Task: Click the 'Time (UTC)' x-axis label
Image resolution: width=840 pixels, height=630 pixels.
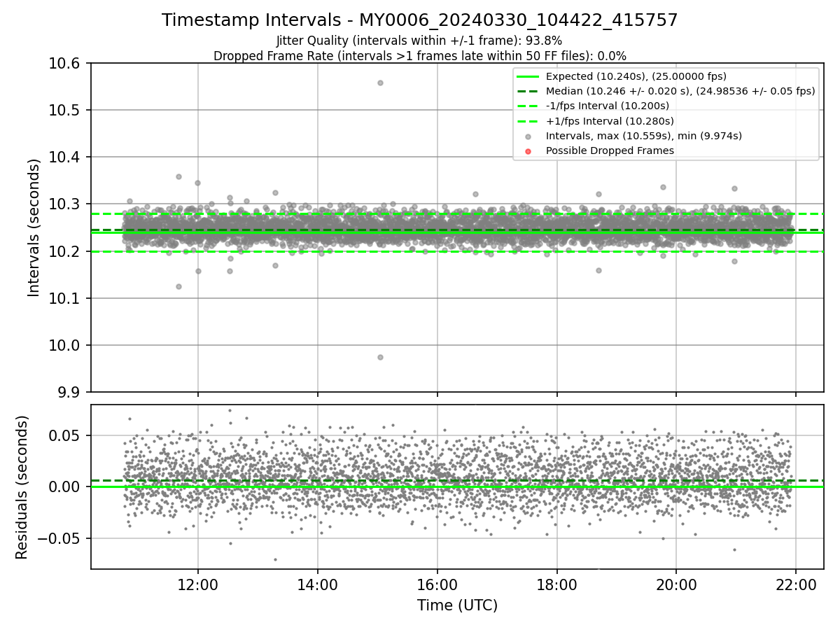Action: click(457, 605)
